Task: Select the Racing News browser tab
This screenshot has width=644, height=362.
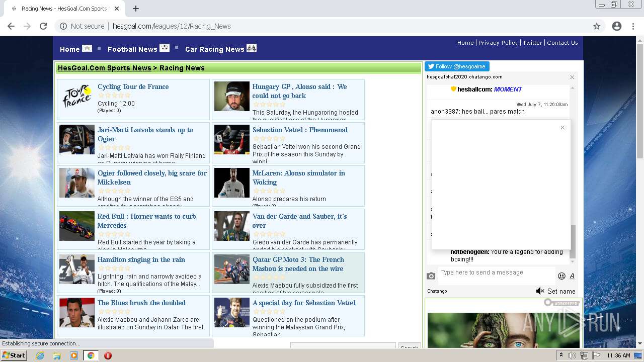Action: [x=64, y=9]
